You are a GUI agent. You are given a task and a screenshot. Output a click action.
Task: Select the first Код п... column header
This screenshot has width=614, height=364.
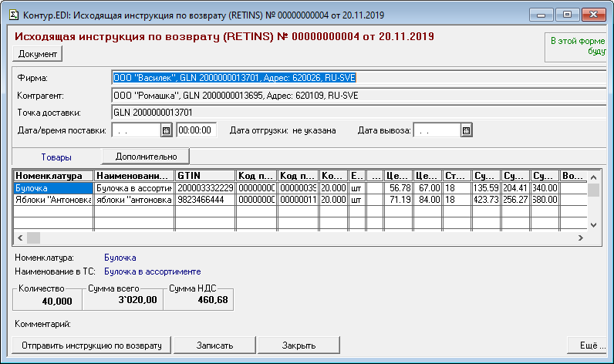(257, 176)
